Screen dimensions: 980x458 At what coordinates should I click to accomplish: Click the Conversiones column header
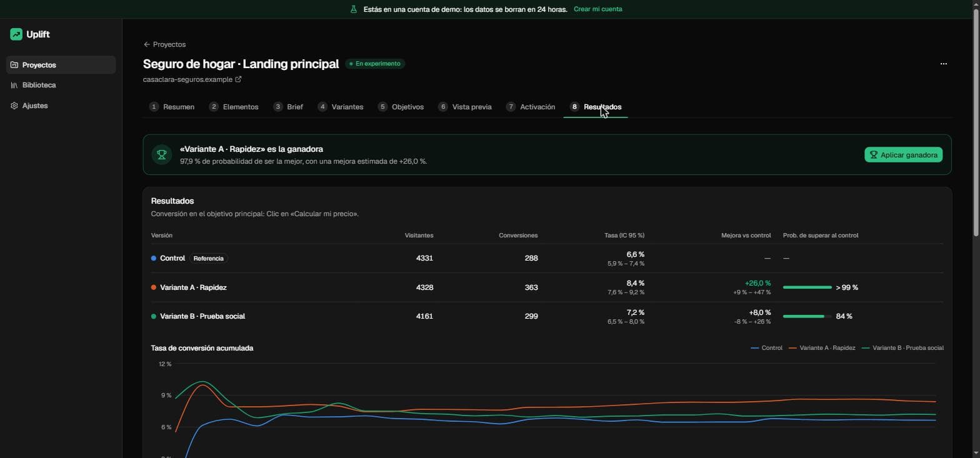click(x=518, y=236)
